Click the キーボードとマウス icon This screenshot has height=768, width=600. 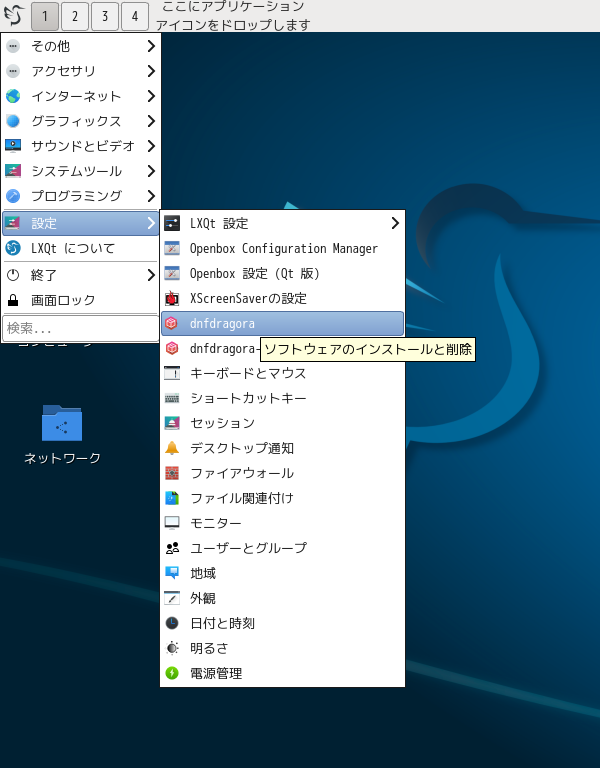172,373
